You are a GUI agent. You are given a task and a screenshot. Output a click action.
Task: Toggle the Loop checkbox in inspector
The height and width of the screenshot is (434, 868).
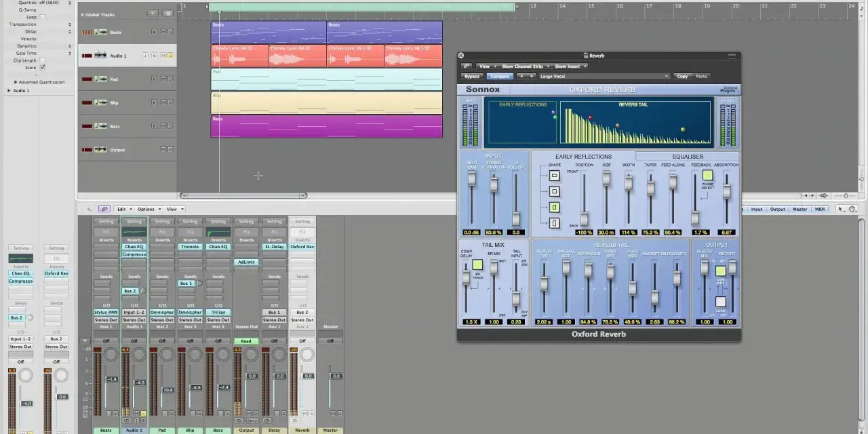[43, 17]
